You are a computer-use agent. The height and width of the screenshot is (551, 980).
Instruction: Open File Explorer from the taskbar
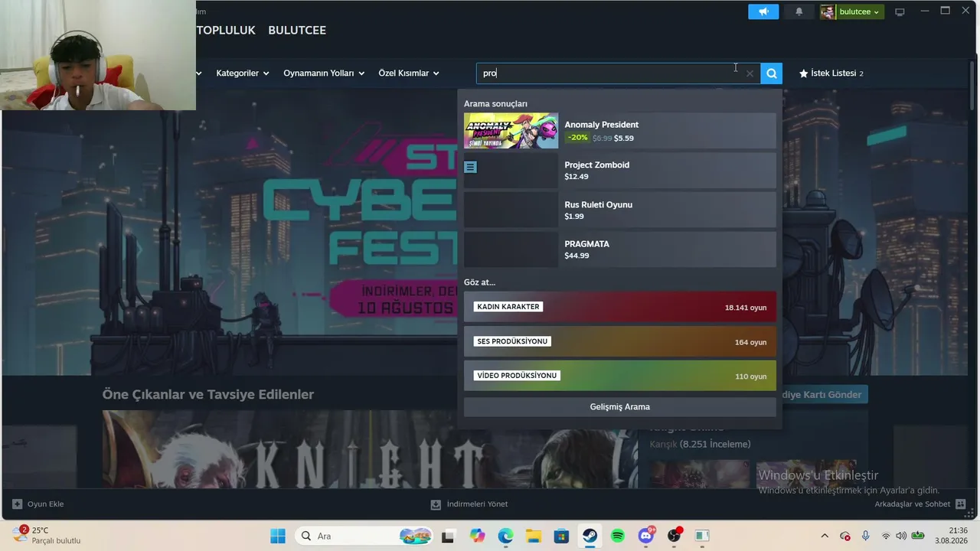(x=533, y=536)
